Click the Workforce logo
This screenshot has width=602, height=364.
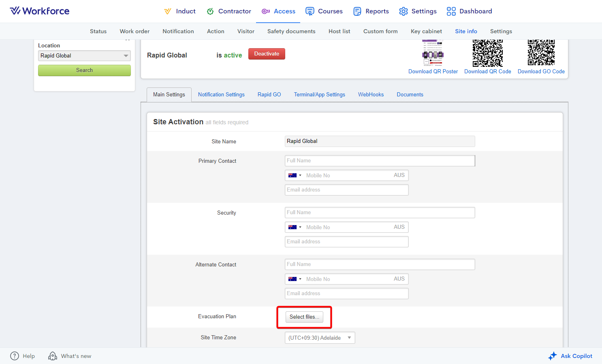coord(40,11)
